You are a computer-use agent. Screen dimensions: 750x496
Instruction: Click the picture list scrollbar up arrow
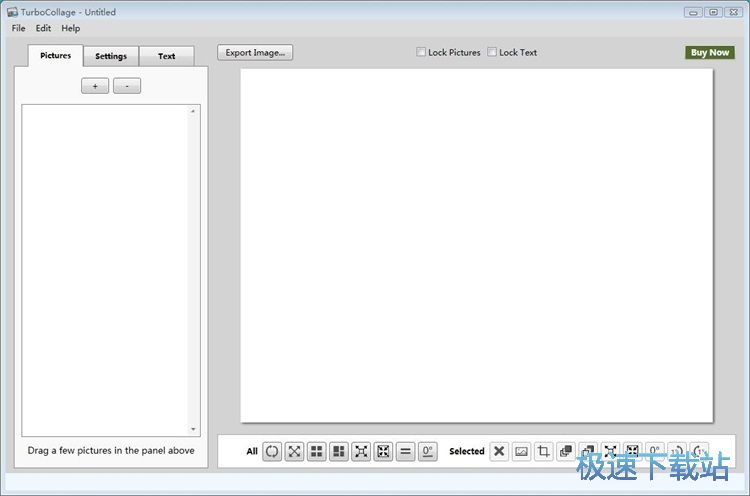click(193, 111)
